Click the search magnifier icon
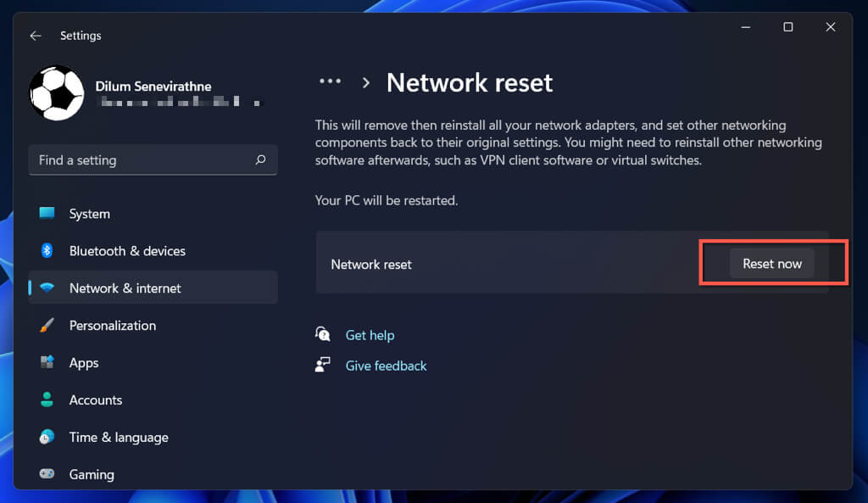Screen dimensions: 868x503 tap(260, 159)
